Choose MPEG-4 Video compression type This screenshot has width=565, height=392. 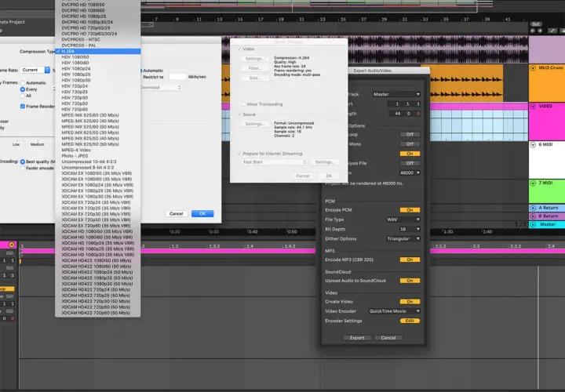pyautogui.click(x=97, y=150)
